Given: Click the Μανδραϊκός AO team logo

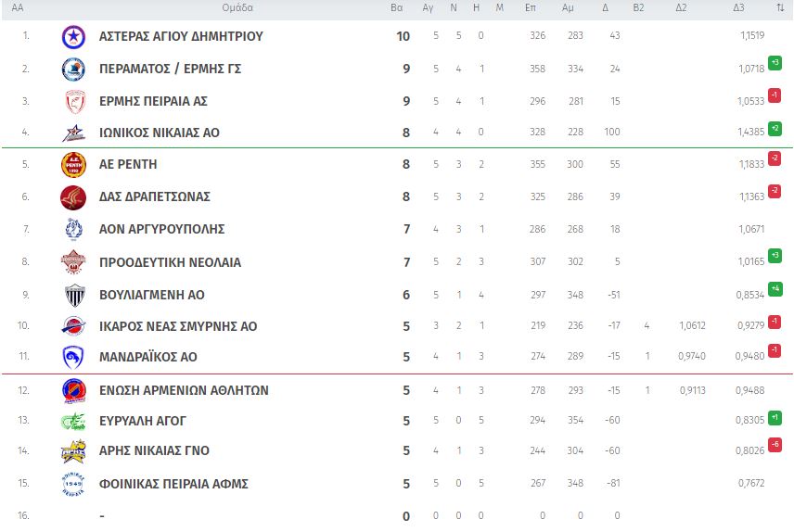Looking at the screenshot, I should click(73, 358).
